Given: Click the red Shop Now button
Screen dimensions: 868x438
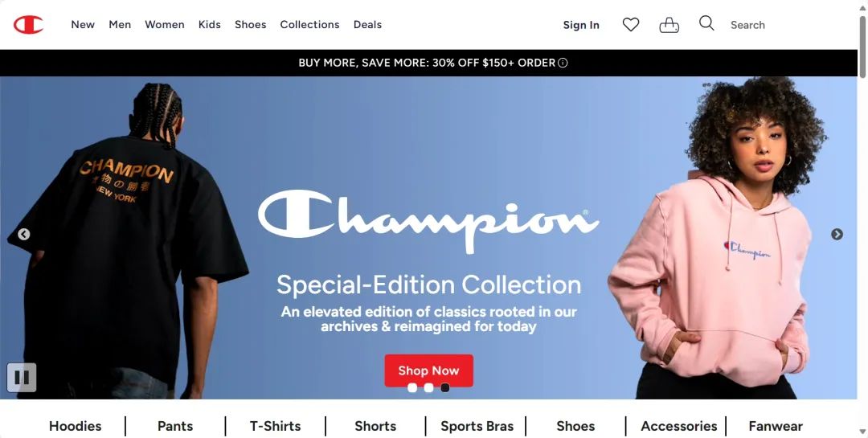Looking at the screenshot, I should tap(428, 370).
